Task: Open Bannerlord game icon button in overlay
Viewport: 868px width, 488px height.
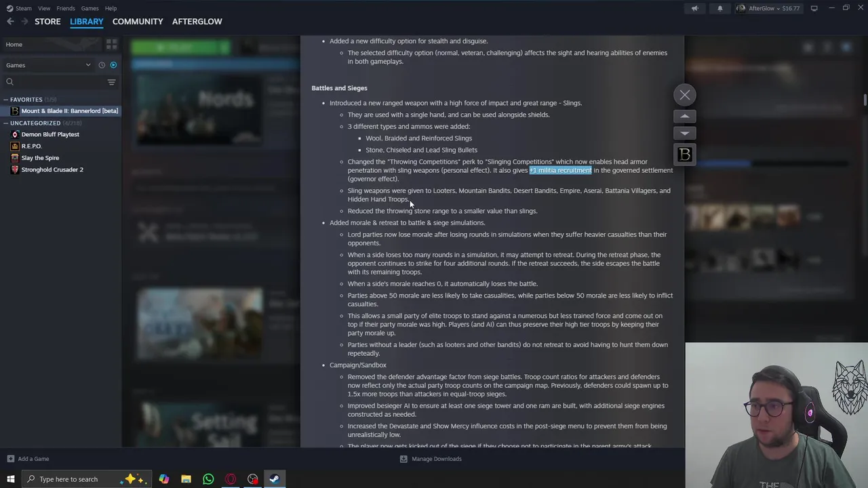Action: 685,155
